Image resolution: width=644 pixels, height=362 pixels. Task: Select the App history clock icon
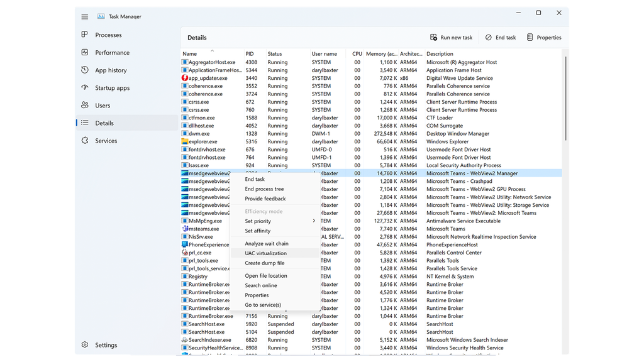(x=86, y=70)
